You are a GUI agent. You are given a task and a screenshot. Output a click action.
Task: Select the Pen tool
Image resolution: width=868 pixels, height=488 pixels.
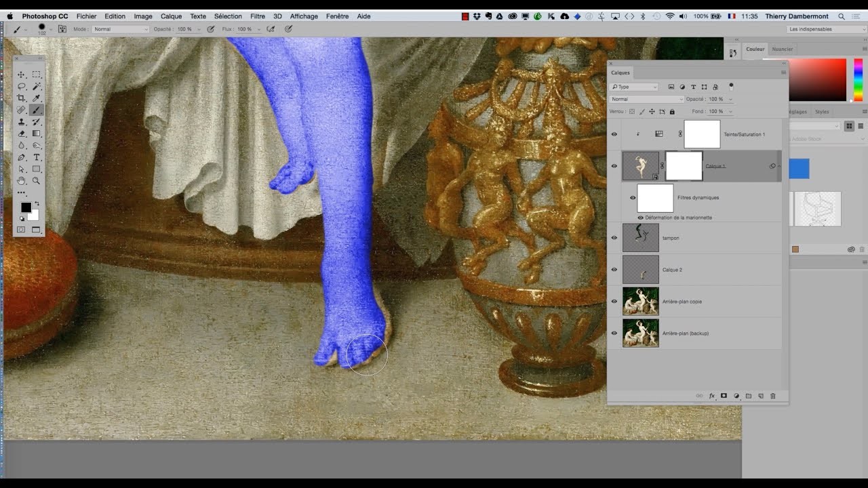pyautogui.click(x=22, y=157)
